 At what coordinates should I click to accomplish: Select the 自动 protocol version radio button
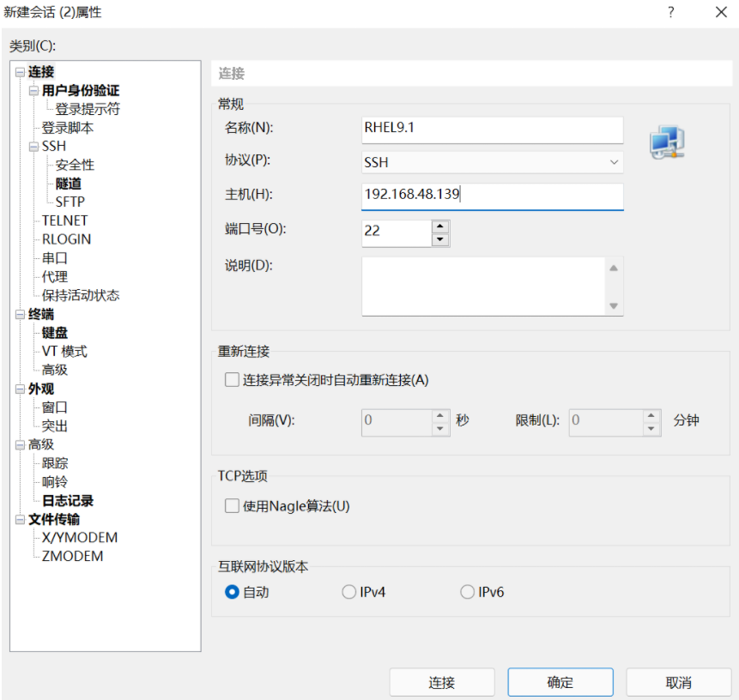232,592
